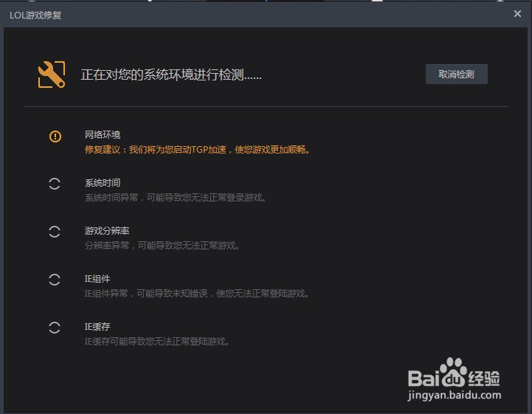Image resolution: width=532 pixels, height=414 pixels.
Task: Click the LOL游戏修复 window title
Action: (35, 15)
